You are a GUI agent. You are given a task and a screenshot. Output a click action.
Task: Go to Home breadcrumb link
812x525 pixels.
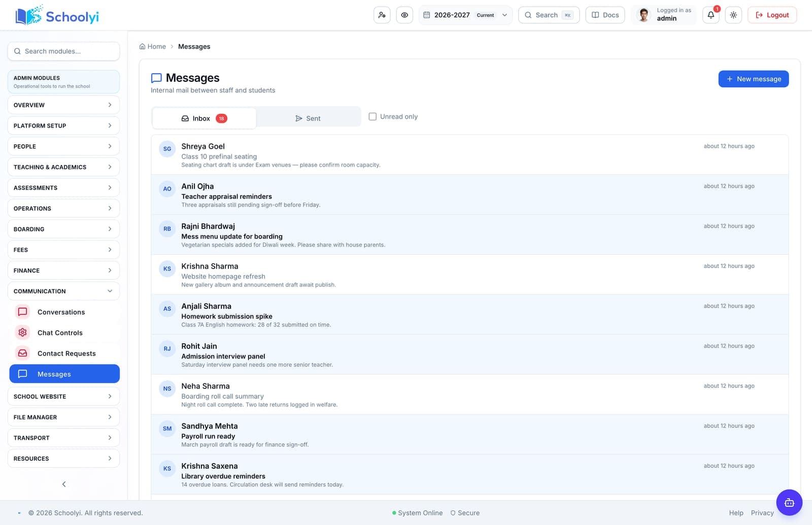coord(153,46)
